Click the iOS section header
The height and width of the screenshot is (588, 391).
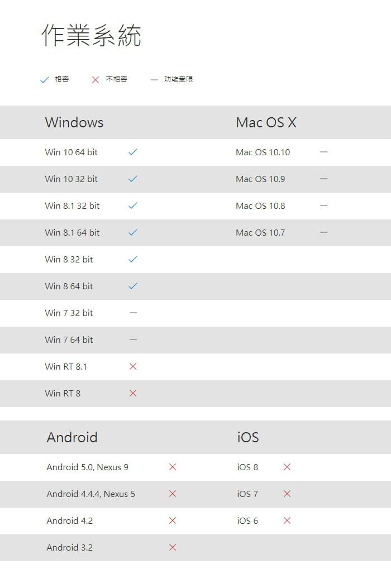point(248,438)
